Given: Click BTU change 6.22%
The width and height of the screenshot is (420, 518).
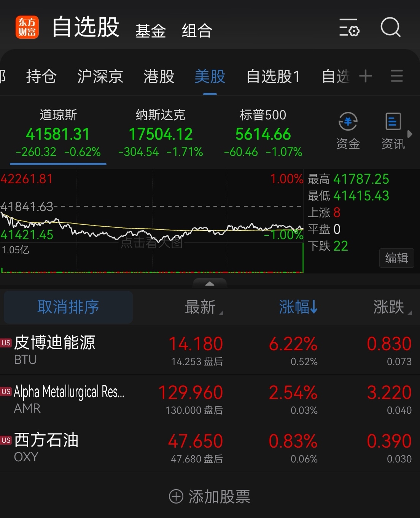Looking at the screenshot, I should 293,344.
